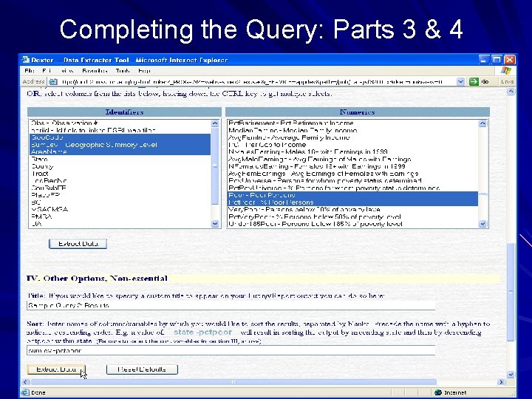Click the page scrollbar down arrow

[x=511, y=374]
